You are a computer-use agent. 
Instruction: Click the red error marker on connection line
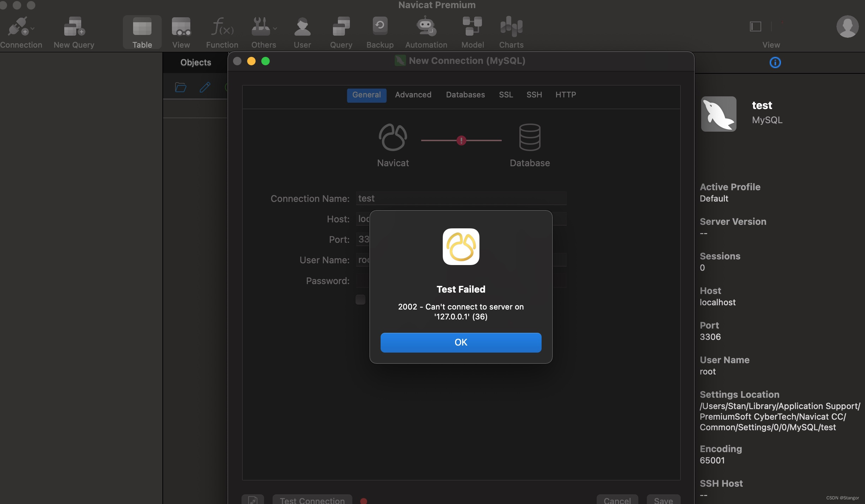point(461,140)
